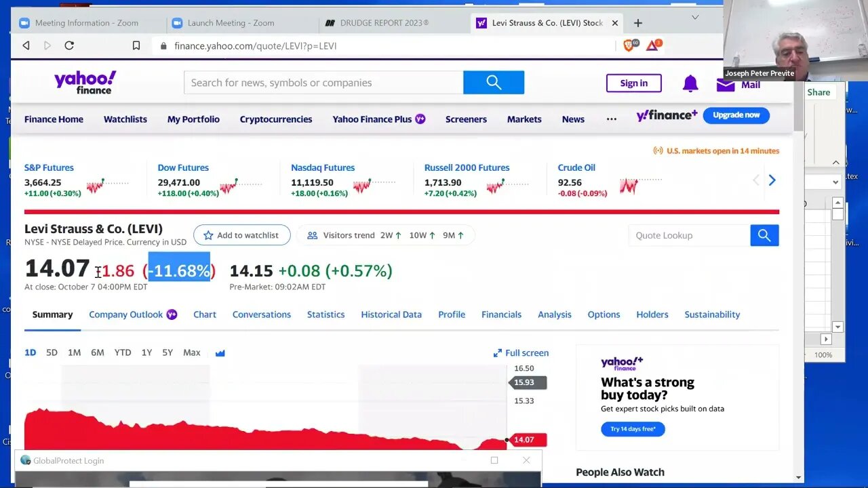Click the Company Outlook plus badge
This screenshot has height=488, width=868.
(x=172, y=314)
